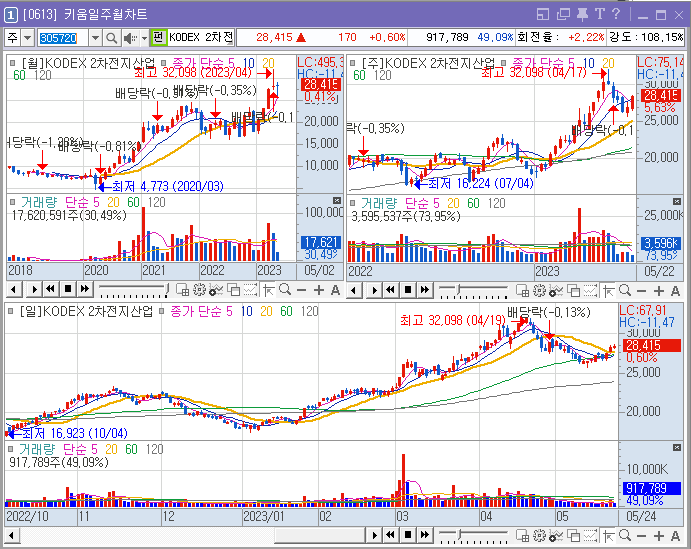This screenshot has width=691, height=549.
Task: Open help with the ? title bar icon
Action: 616,15
